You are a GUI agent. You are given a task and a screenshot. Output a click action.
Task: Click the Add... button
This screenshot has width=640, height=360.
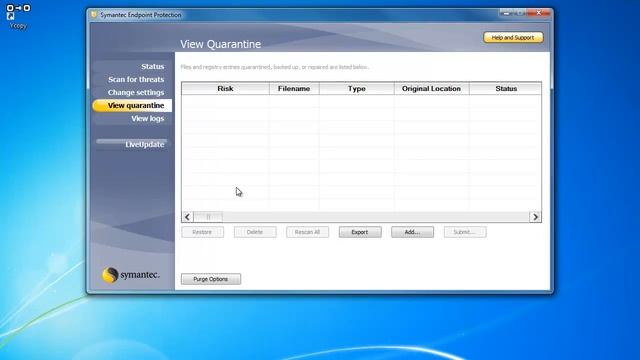pos(412,232)
